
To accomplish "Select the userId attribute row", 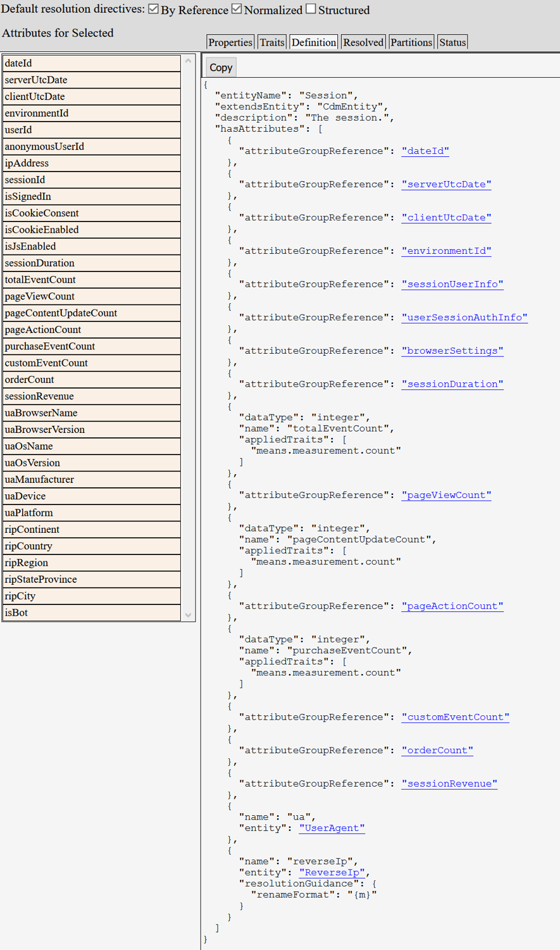I will click(x=92, y=130).
